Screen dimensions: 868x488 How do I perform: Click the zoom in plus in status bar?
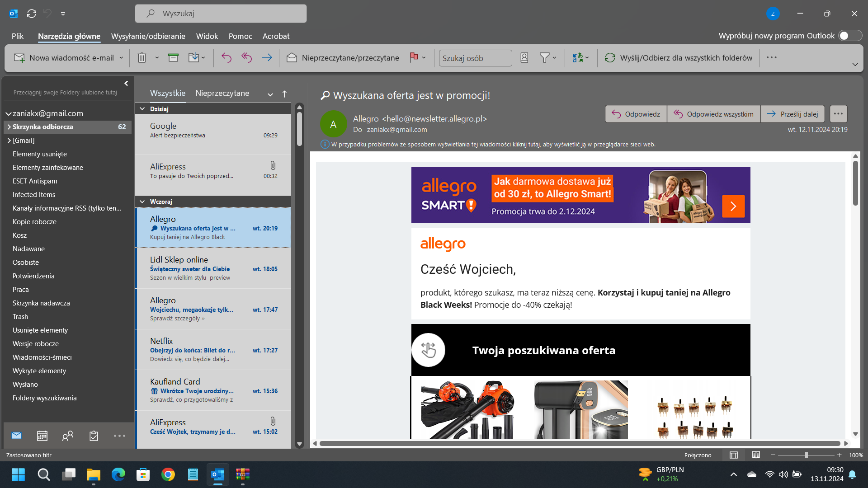(x=840, y=455)
